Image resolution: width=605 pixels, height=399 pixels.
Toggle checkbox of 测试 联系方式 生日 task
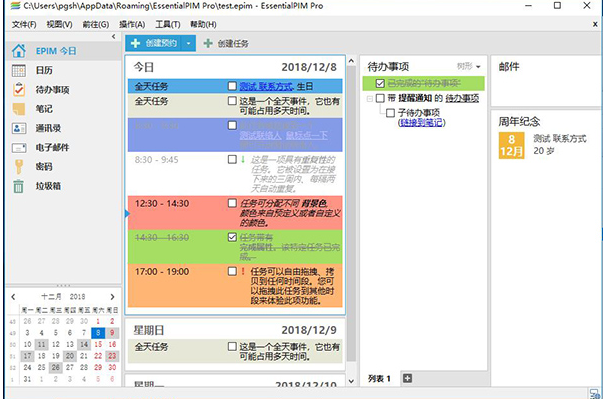pyautogui.click(x=232, y=86)
